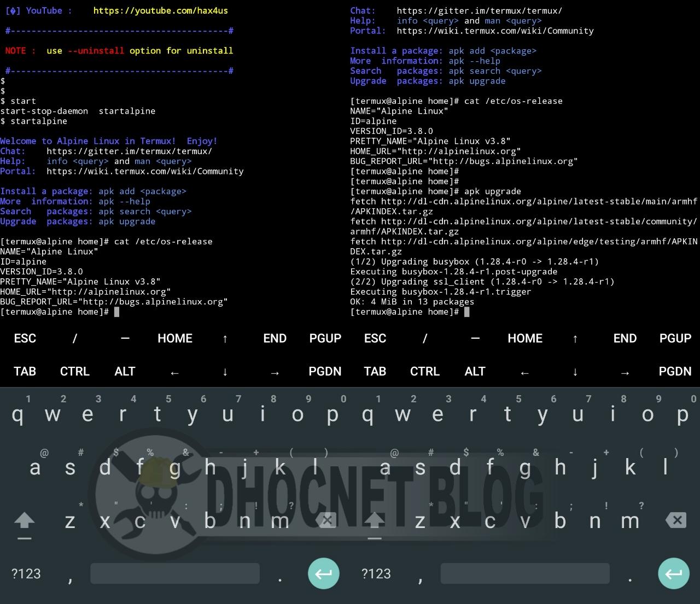Tap the dash key in left Termux extra keys

tap(125, 338)
